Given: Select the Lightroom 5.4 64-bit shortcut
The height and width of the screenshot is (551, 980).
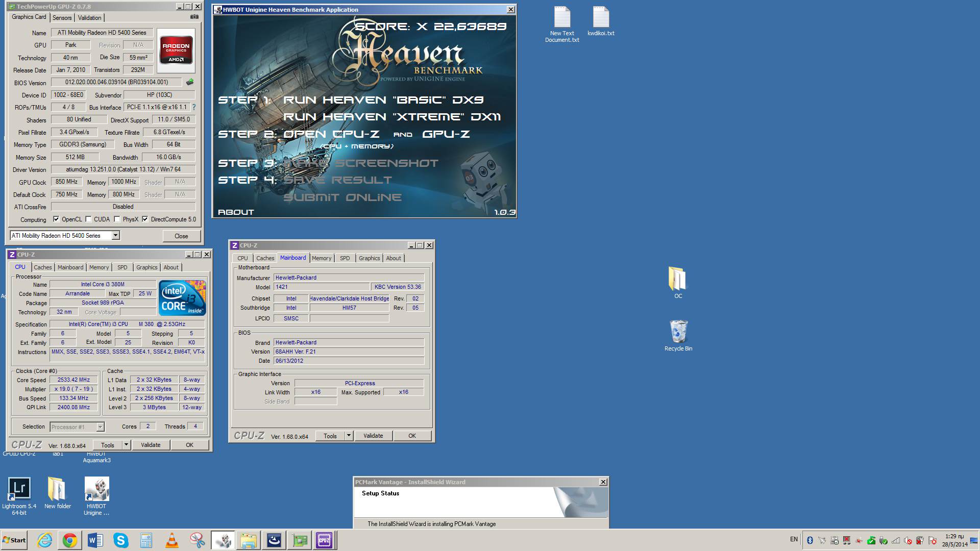Looking at the screenshot, I should tap(19, 496).
